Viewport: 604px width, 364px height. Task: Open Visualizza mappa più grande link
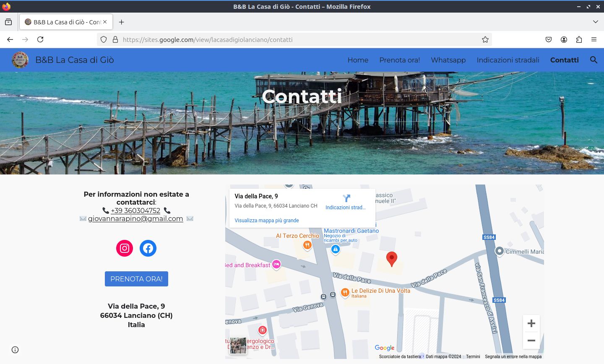pyautogui.click(x=267, y=220)
